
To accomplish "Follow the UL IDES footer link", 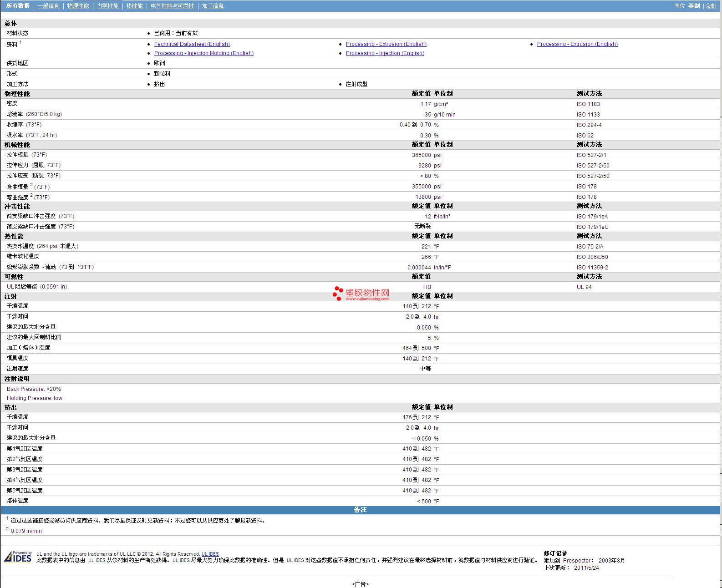I will click(210, 554).
